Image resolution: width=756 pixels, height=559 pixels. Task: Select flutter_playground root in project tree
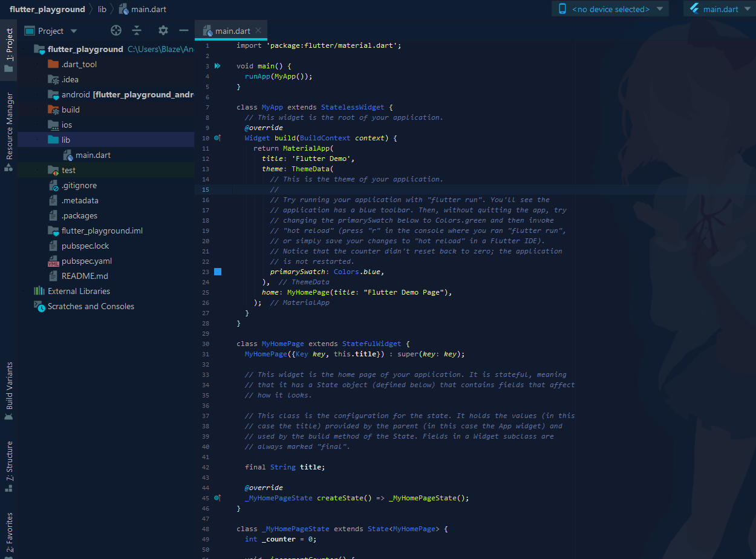pos(85,49)
